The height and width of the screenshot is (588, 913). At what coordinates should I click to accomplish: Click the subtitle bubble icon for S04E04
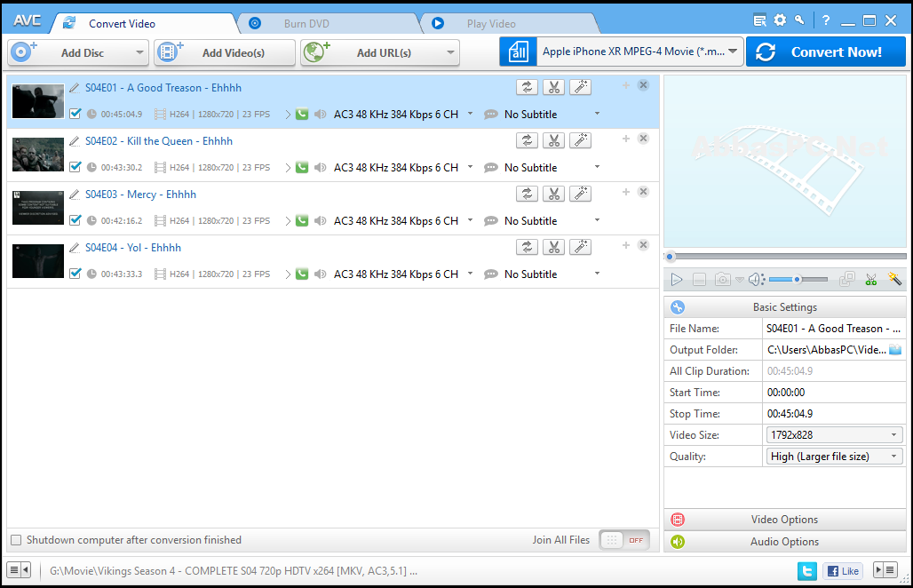(x=491, y=274)
